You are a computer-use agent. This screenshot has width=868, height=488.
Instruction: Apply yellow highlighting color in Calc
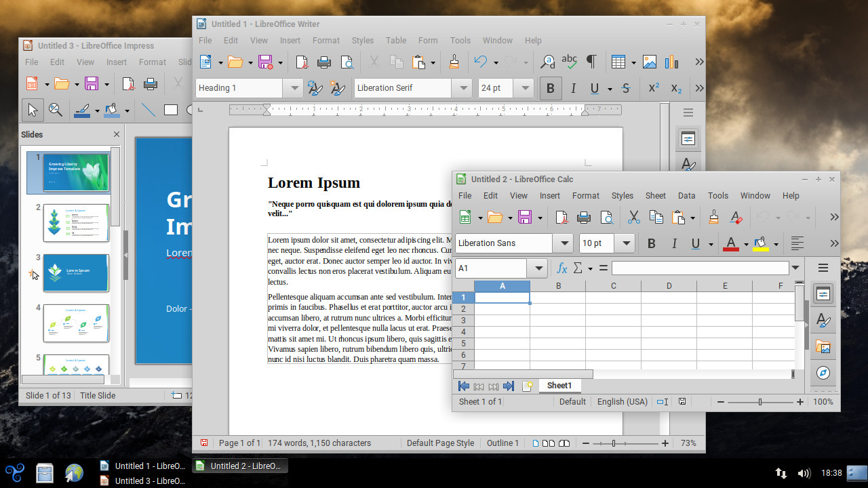760,243
